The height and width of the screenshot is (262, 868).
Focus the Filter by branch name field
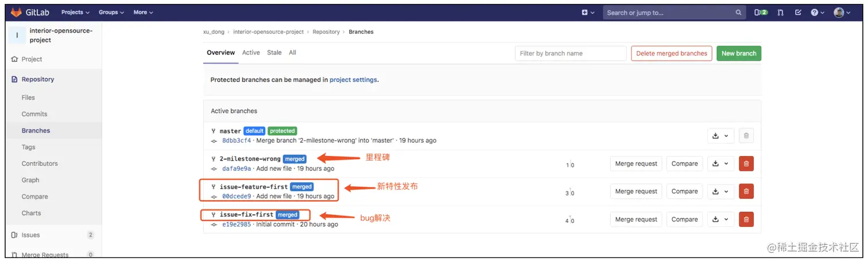[x=571, y=53]
